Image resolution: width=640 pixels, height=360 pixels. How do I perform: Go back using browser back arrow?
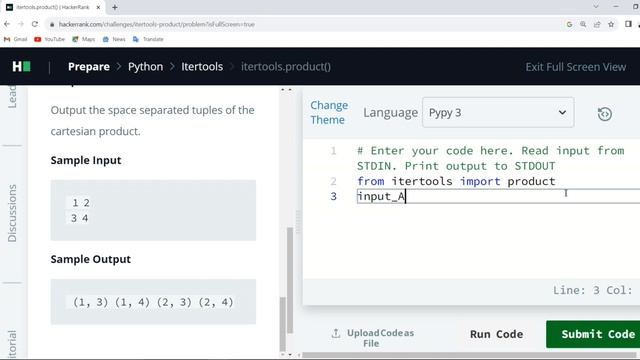(7, 24)
